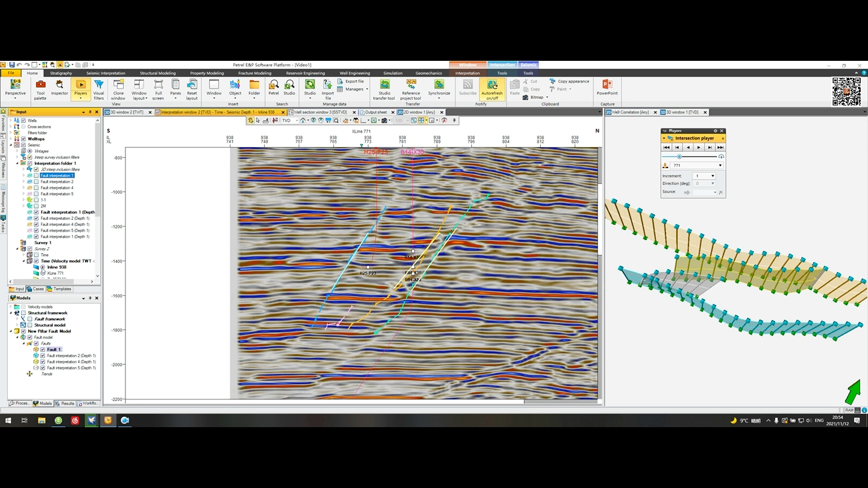Open the Windows Start menu

click(8, 421)
